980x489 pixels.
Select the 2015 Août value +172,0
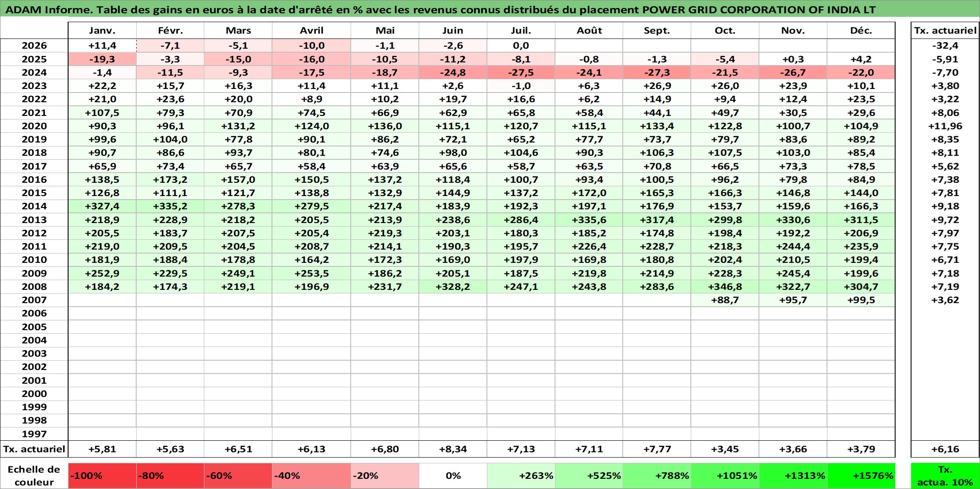(589, 193)
